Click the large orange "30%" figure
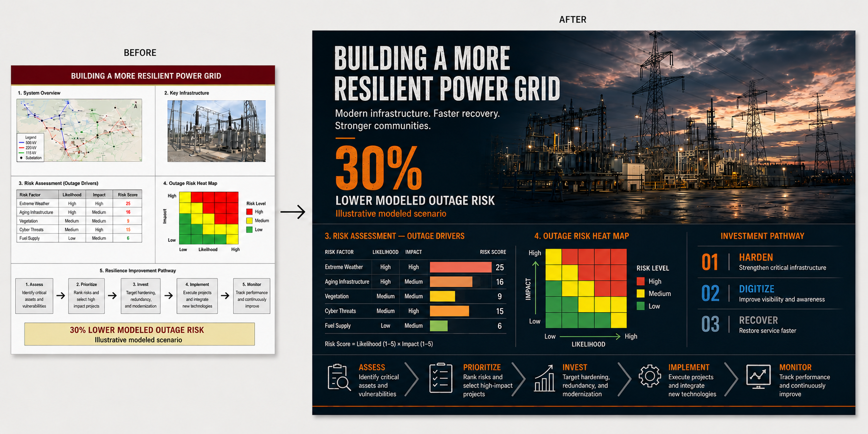The image size is (868, 434). pyautogui.click(x=379, y=169)
